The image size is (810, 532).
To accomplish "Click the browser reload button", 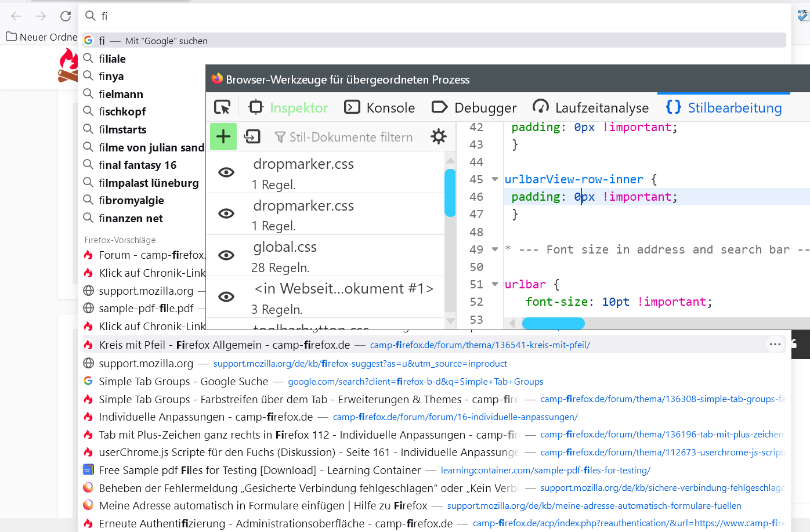I will click(66, 16).
